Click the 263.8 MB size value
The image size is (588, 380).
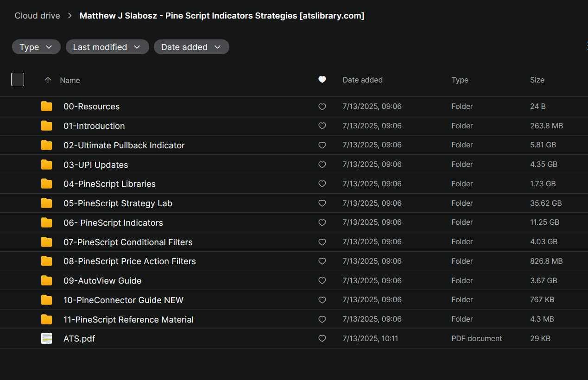547,126
